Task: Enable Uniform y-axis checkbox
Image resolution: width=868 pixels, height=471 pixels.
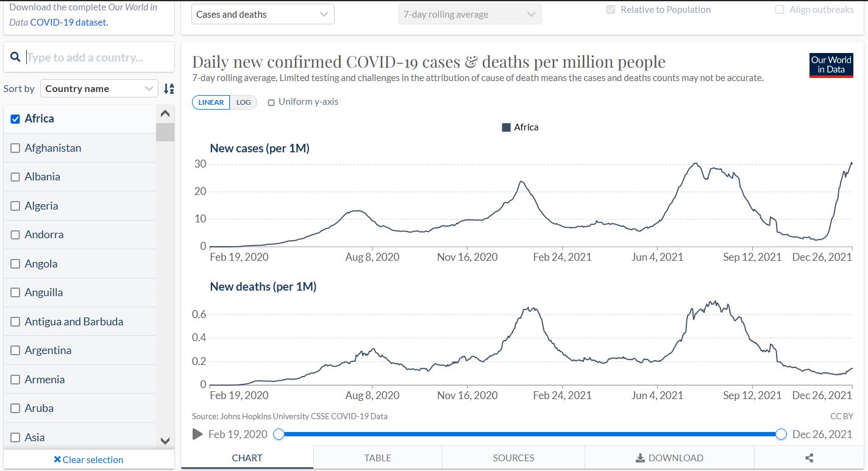Action: (x=271, y=102)
